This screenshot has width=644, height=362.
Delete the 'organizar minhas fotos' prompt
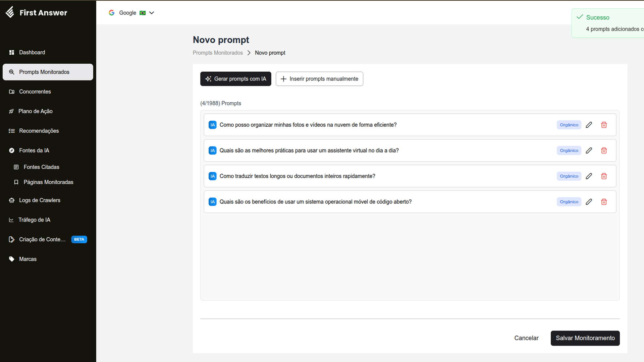604,125
